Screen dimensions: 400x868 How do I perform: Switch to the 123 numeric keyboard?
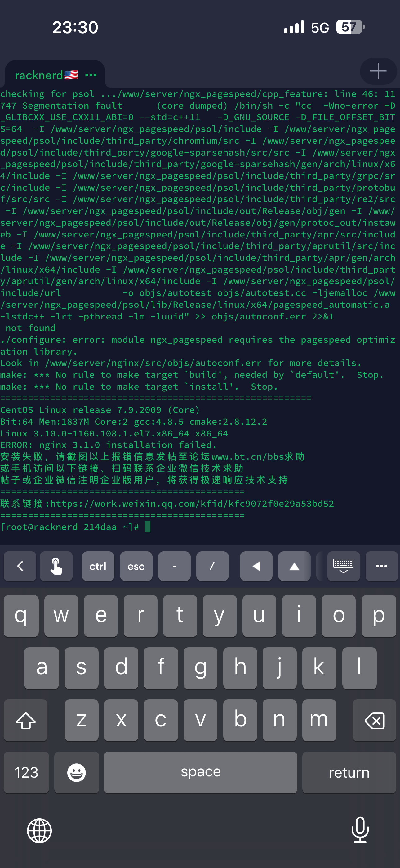coord(26,772)
